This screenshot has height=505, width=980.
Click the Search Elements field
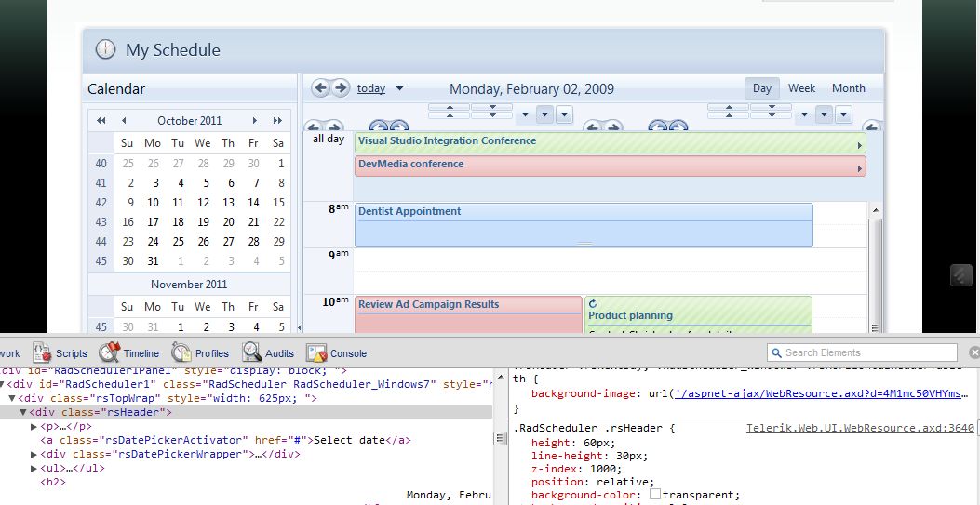862,352
